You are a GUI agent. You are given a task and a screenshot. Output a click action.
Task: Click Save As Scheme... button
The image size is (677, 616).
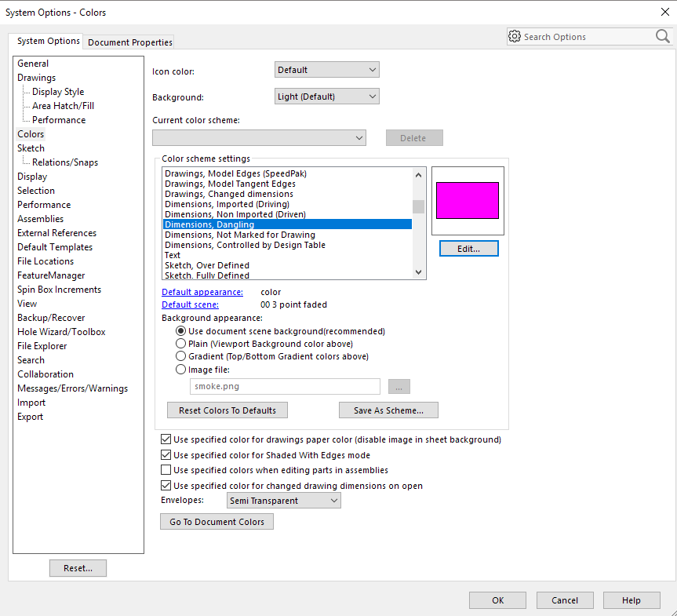coord(388,410)
